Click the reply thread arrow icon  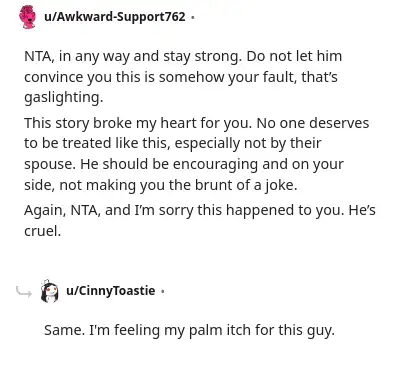click(x=24, y=292)
